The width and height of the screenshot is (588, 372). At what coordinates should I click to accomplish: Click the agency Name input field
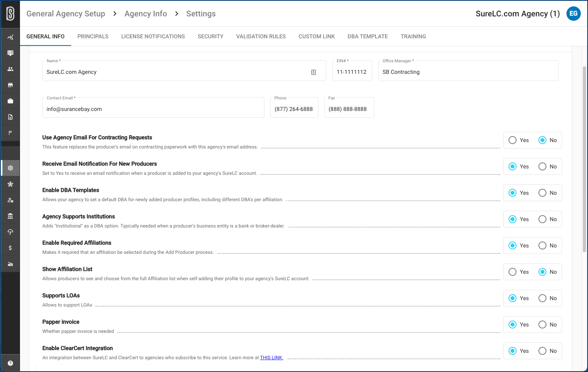tap(184, 71)
